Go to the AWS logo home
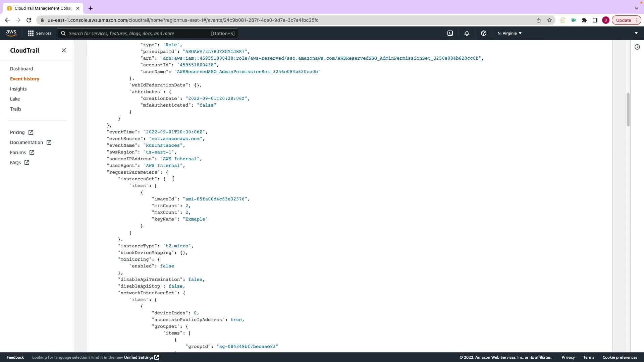Image resolution: width=644 pixels, height=362 pixels. coord(11,33)
